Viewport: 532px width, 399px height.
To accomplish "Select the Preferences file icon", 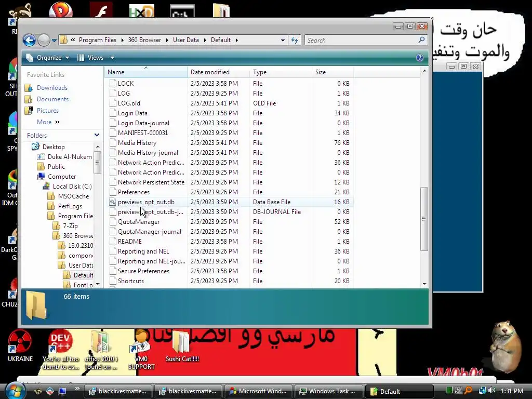I will point(113,192).
